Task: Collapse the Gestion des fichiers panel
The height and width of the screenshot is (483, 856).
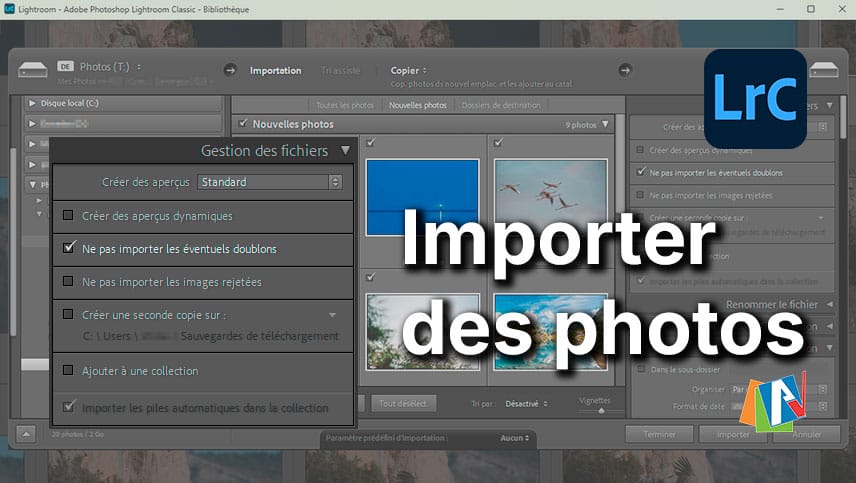Action: (x=345, y=151)
